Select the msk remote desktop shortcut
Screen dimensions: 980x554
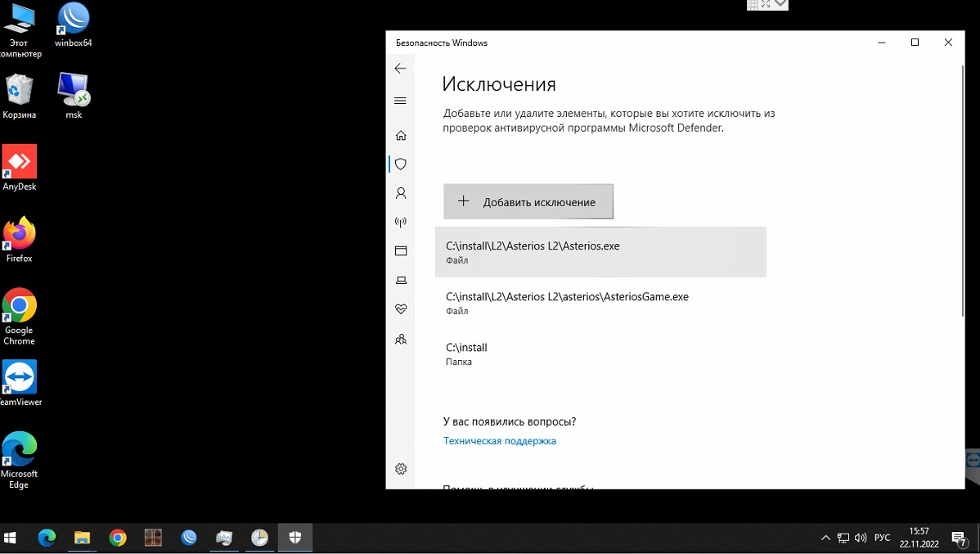point(74,96)
